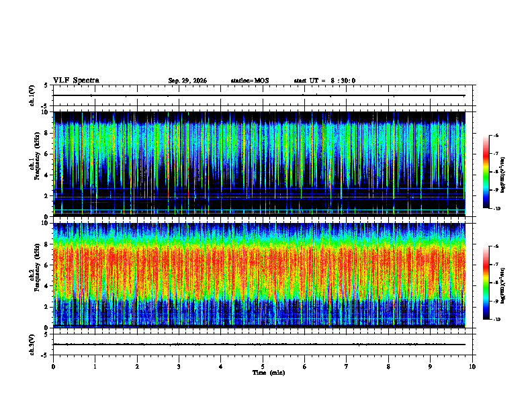
Task: Click the ch.1(V) axis label
Action: click(32, 95)
